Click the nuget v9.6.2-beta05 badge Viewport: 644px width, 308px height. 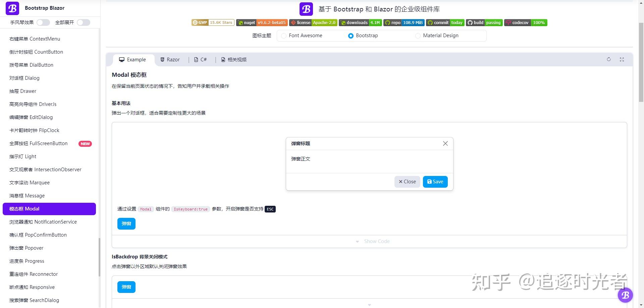(x=262, y=22)
